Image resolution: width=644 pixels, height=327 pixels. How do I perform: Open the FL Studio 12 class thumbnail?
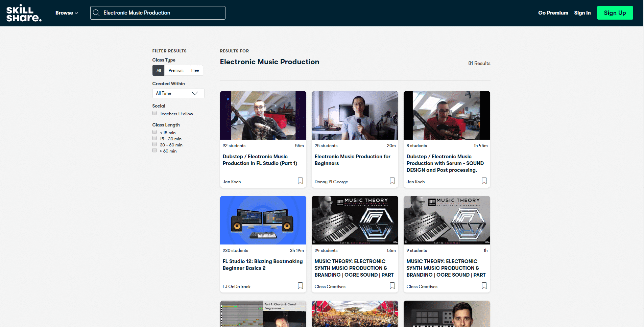point(263,220)
